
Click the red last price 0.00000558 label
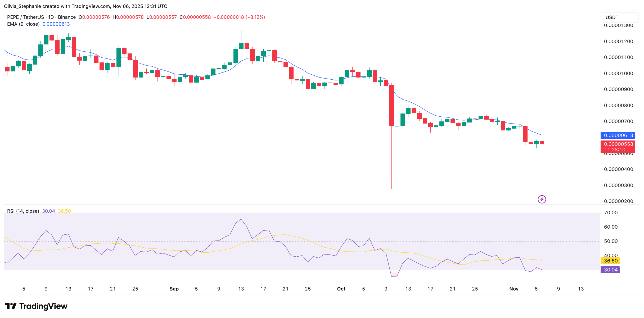(618, 144)
